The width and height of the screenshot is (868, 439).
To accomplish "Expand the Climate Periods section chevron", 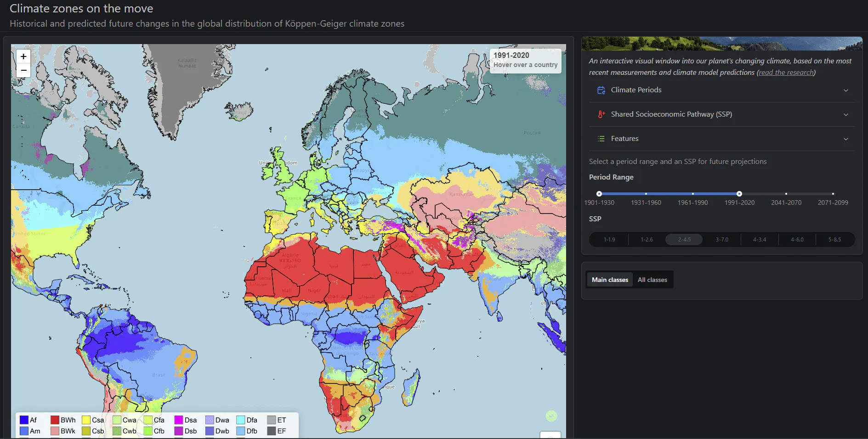I will click(x=846, y=90).
